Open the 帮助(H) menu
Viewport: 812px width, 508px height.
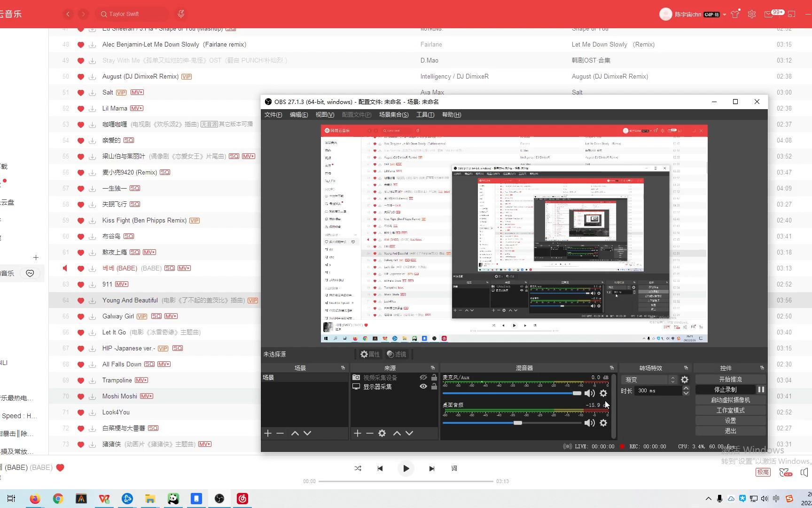coord(452,115)
